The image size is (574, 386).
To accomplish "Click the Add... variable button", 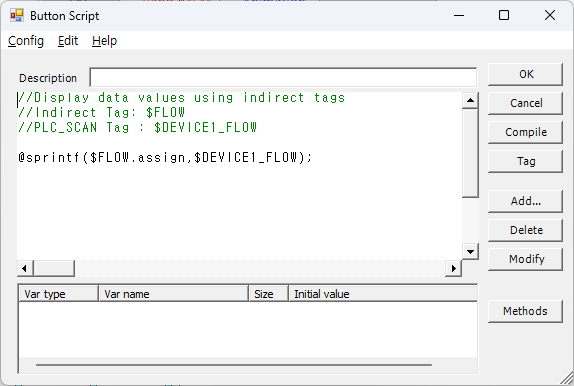I will tap(525, 201).
